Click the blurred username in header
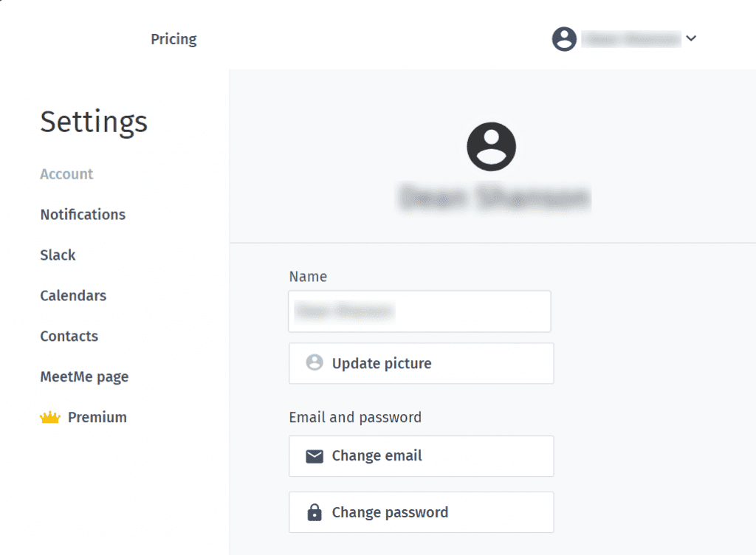The image size is (756, 555). pyautogui.click(x=631, y=39)
